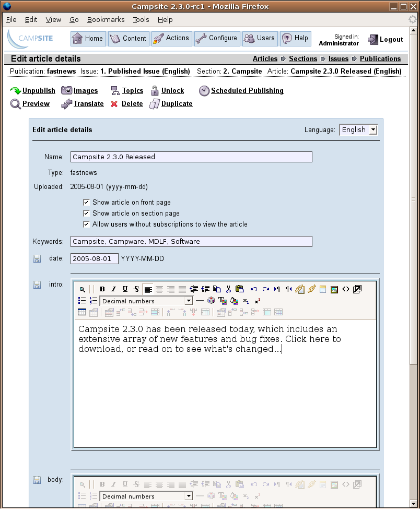Delete the article

[x=132, y=103]
